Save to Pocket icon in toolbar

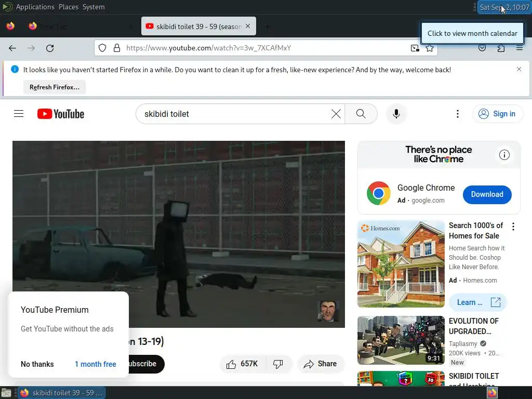(x=482, y=48)
